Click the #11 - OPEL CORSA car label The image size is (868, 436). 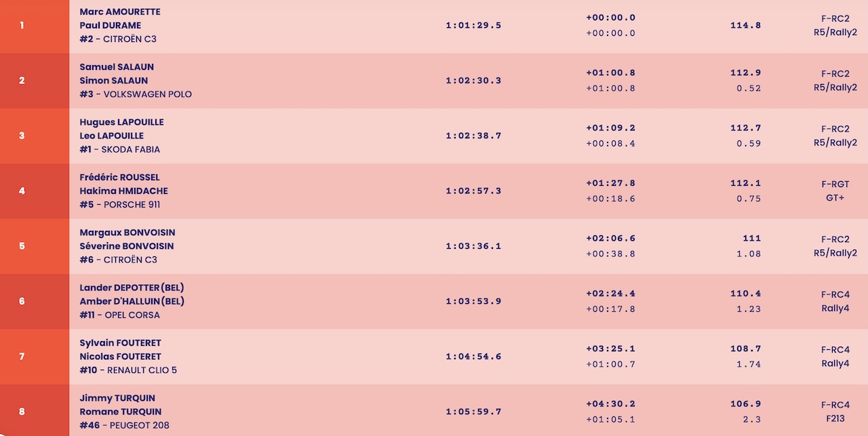click(x=120, y=315)
